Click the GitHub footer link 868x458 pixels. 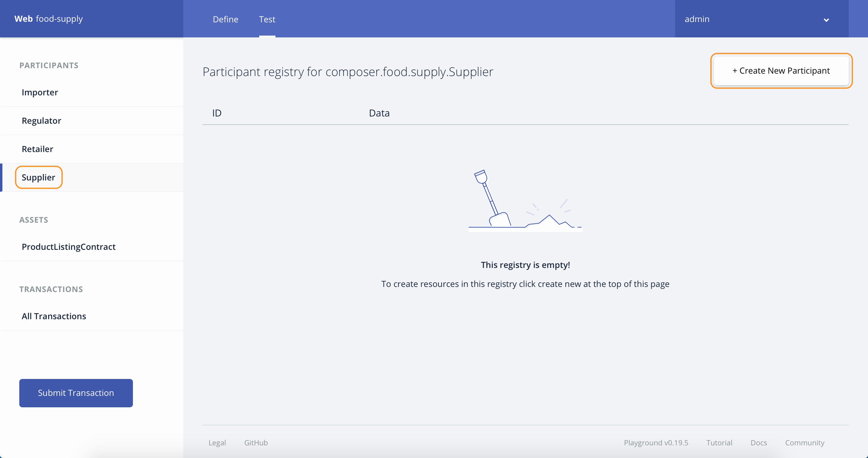[256, 443]
